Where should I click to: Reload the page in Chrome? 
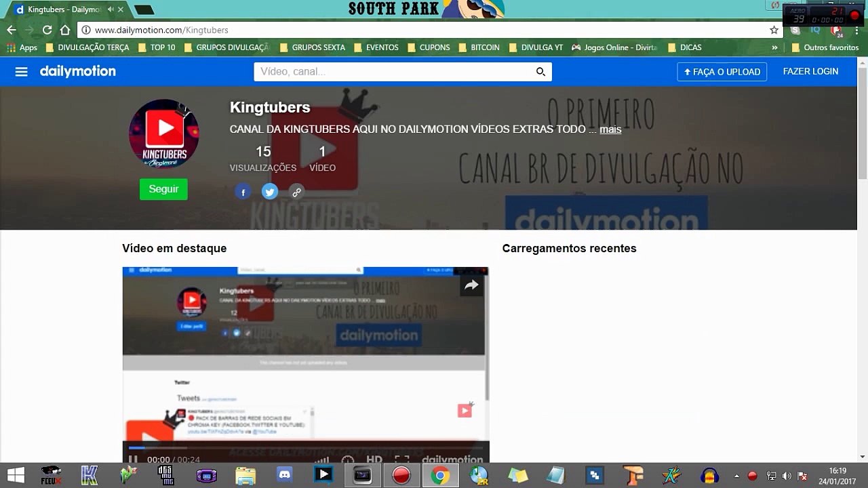(x=47, y=30)
